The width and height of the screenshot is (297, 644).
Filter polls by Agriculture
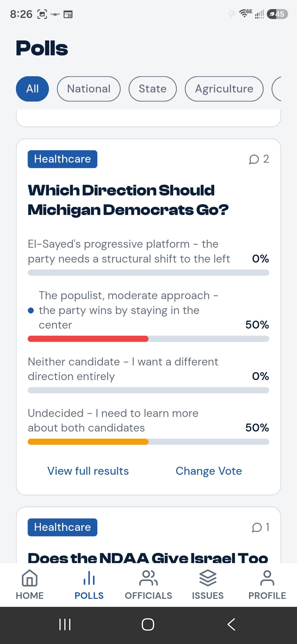224,89
